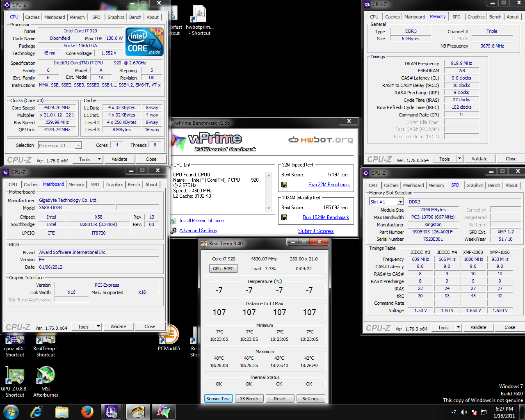Launch Firefox from the taskbar
Viewport: 525px width, 420px height.
[87, 412]
